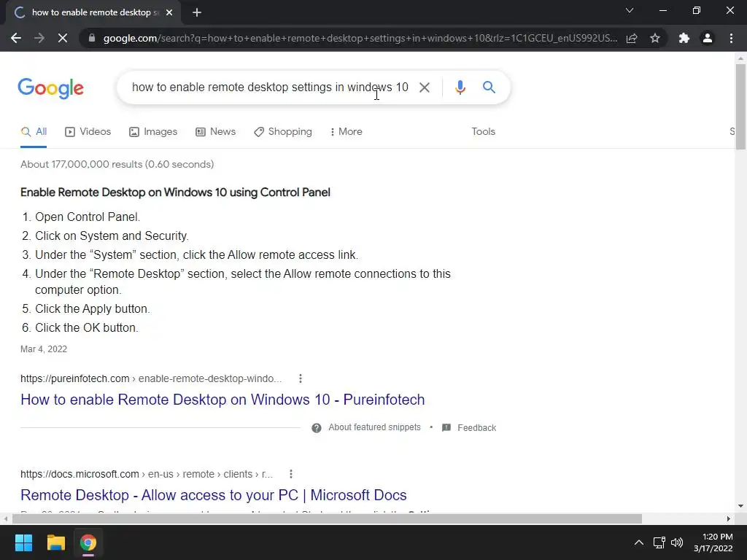Click the browser back arrow

pyautogui.click(x=16, y=38)
